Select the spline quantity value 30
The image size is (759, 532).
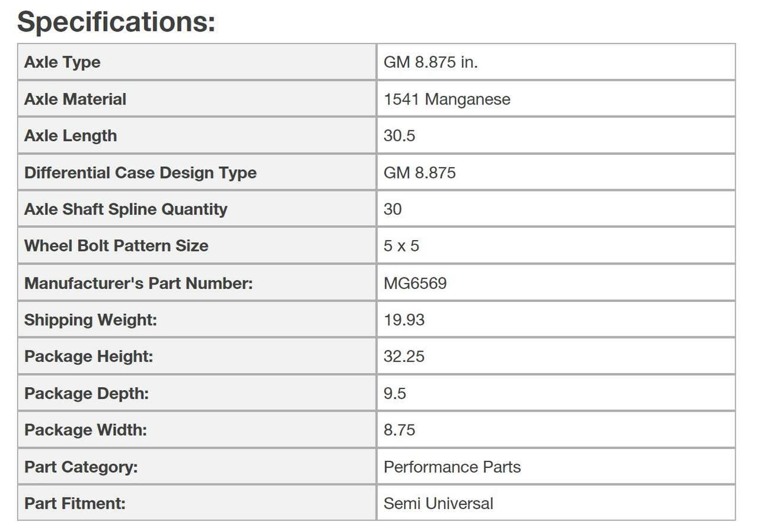click(393, 209)
